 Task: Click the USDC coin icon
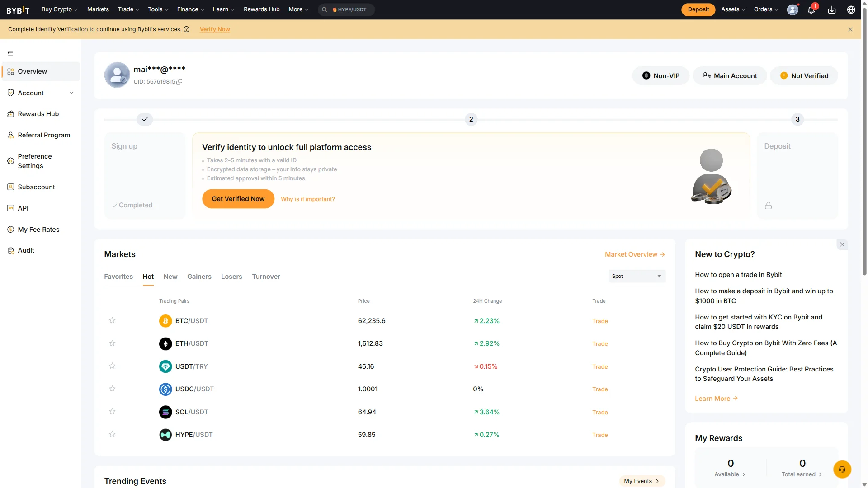pyautogui.click(x=165, y=389)
